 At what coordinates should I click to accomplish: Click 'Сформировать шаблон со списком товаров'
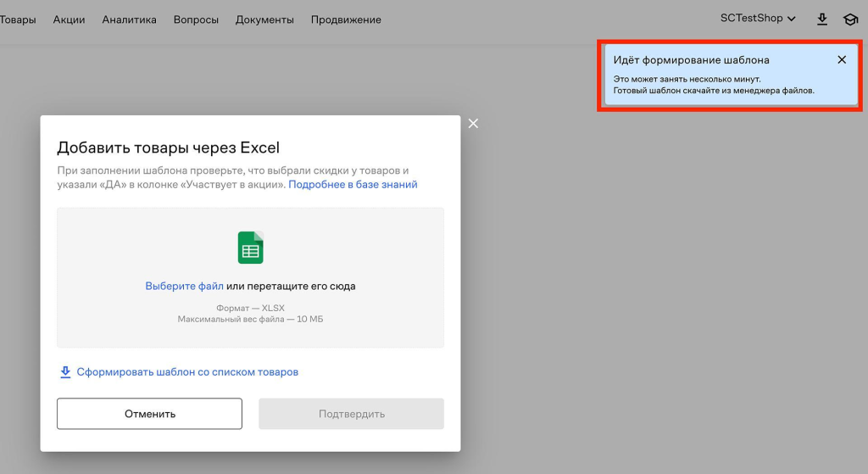[187, 372]
